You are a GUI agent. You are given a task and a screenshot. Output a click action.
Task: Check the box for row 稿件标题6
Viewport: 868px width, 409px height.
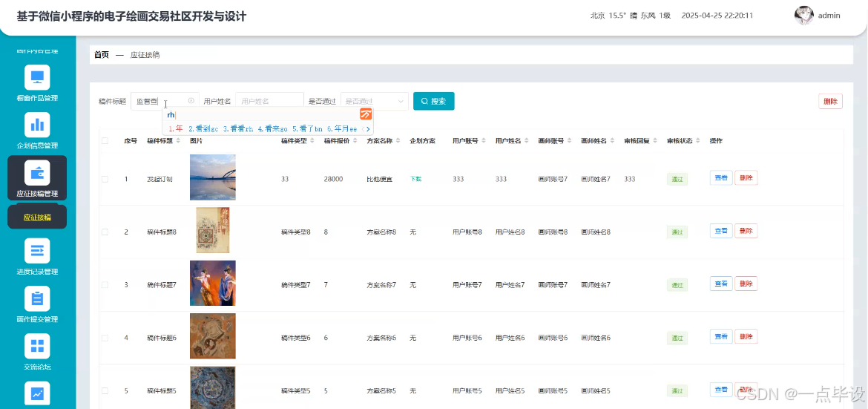pos(105,338)
